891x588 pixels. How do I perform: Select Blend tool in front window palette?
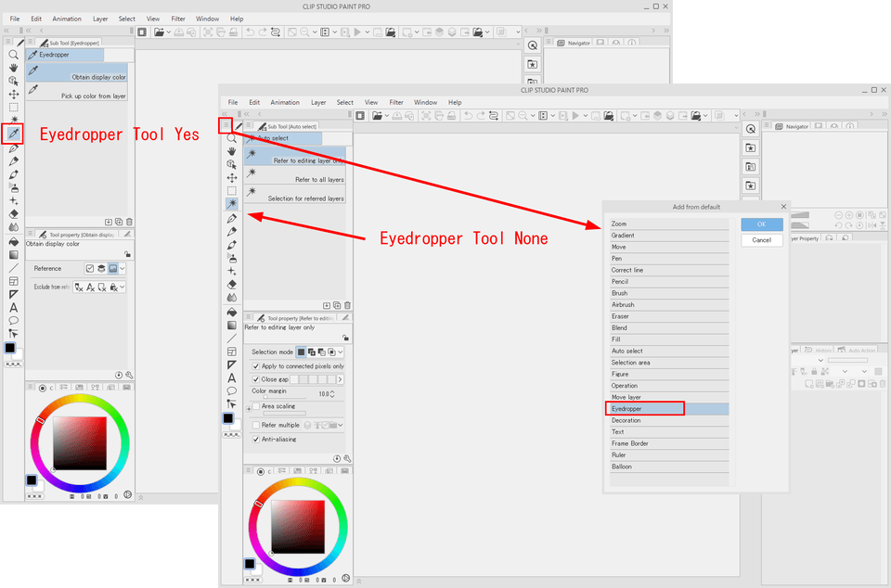pyautogui.click(x=231, y=298)
